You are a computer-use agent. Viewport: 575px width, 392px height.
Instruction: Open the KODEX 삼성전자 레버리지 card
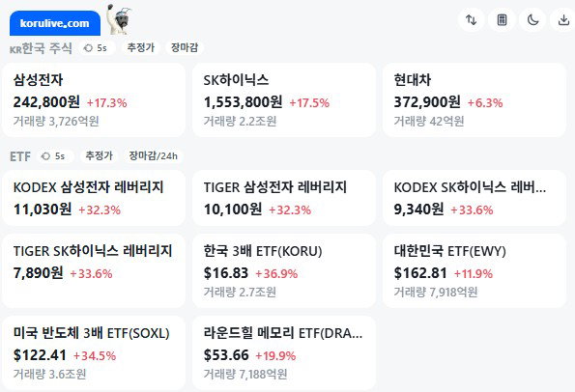(x=94, y=198)
